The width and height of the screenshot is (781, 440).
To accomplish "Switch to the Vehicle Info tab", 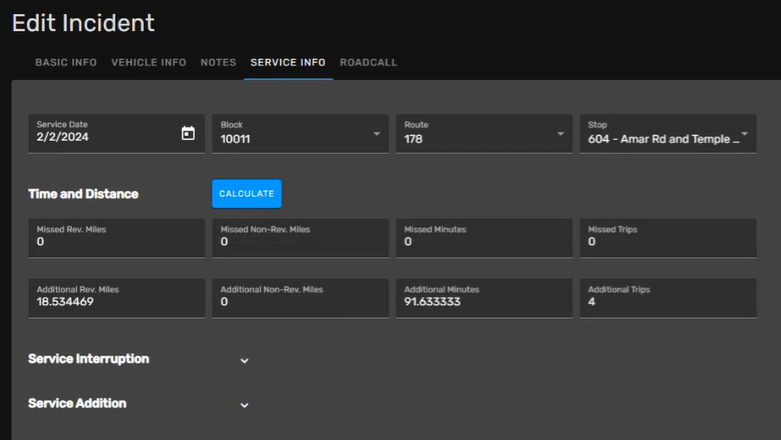I will point(148,62).
